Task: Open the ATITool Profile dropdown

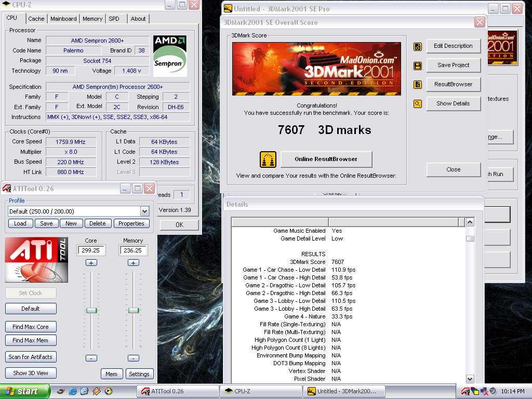Action: 144,211
